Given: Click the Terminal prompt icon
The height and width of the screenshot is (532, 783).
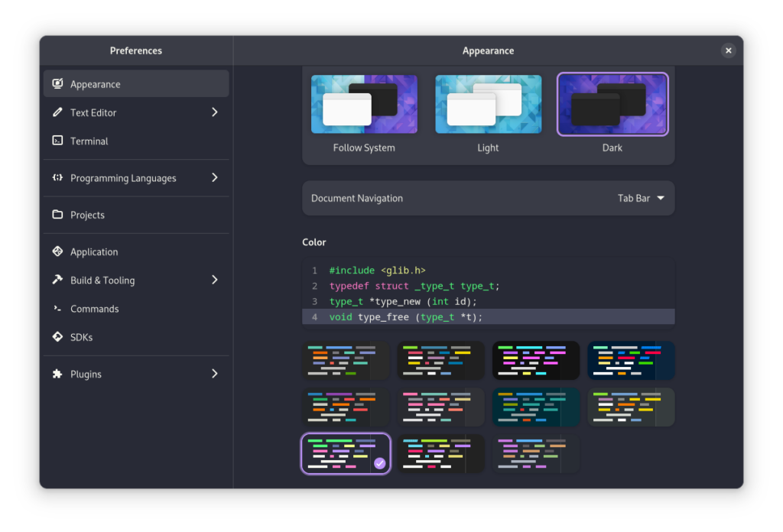Looking at the screenshot, I should pyautogui.click(x=57, y=141).
